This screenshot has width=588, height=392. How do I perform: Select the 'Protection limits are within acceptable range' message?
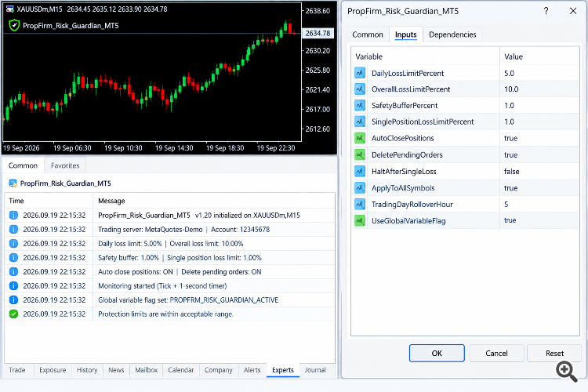(x=165, y=314)
